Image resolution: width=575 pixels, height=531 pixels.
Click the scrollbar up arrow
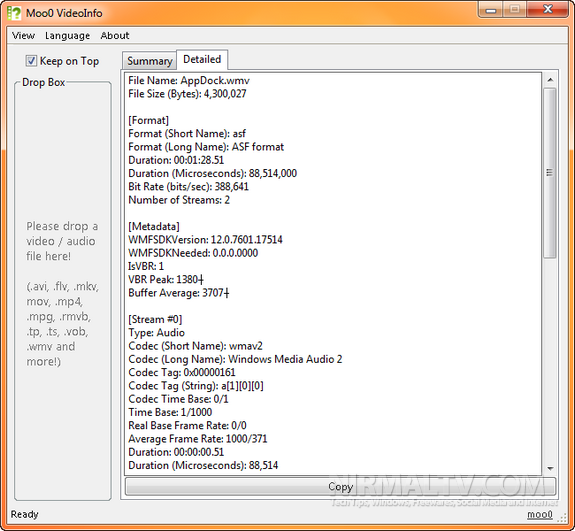pyautogui.click(x=550, y=80)
